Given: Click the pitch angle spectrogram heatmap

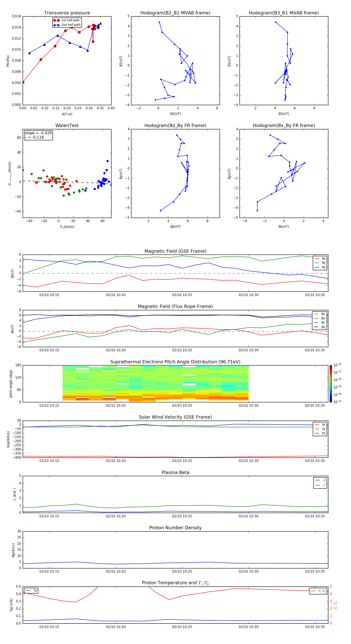Looking at the screenshot, I should tap(155, 383).
